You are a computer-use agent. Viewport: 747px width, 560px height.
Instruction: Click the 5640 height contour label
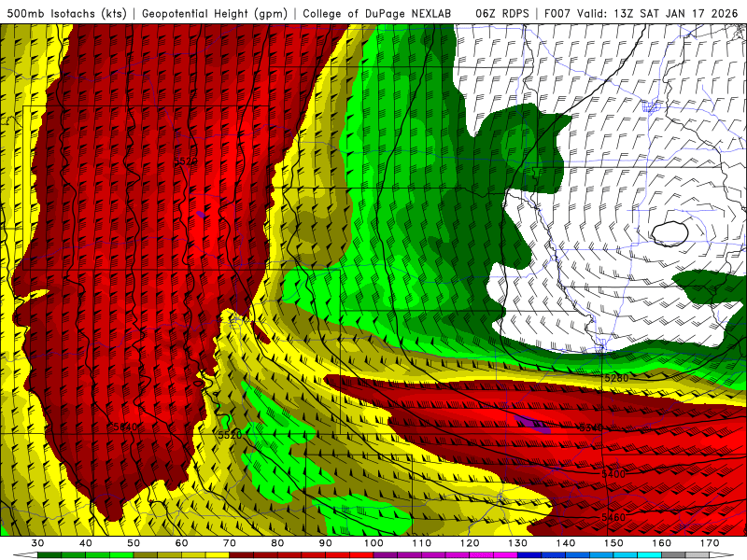coord(125,427)
